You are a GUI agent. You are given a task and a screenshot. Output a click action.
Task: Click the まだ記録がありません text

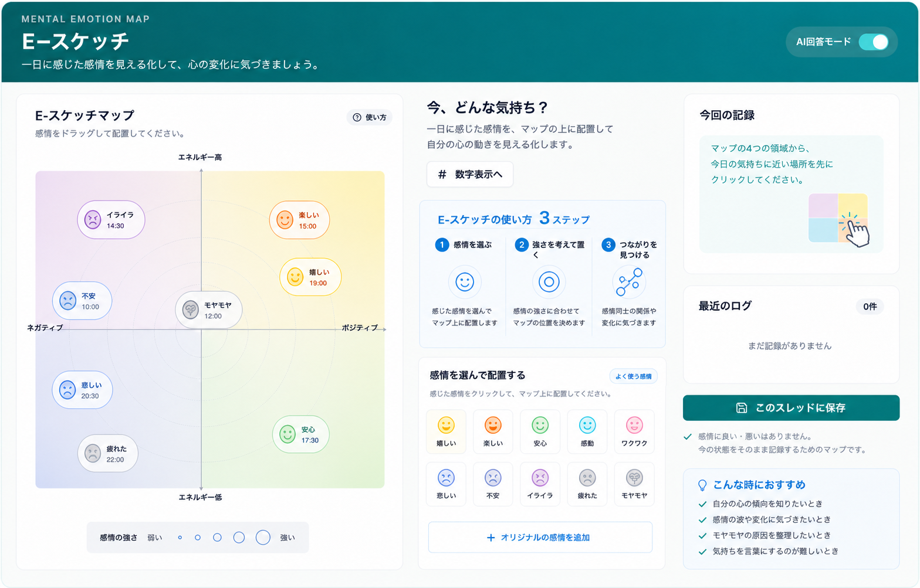pos(790,346)
